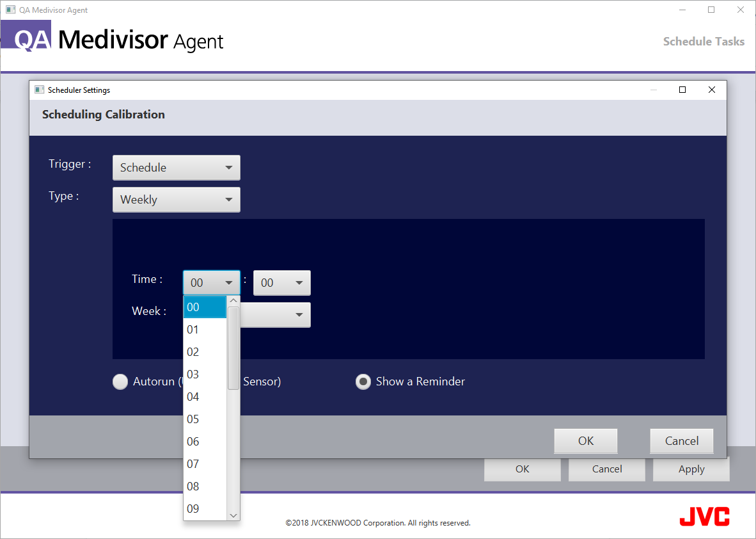
Task: Collapse the hour dropdown showing 00
Action: click(x=212, y=283)
